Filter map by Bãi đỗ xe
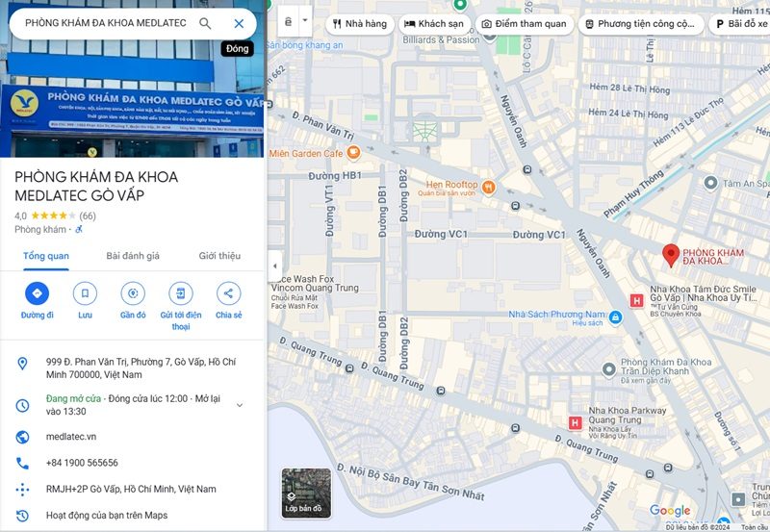The height and width of the screenshot is (532, 770). pyautogui.click(x=740, y=23)
